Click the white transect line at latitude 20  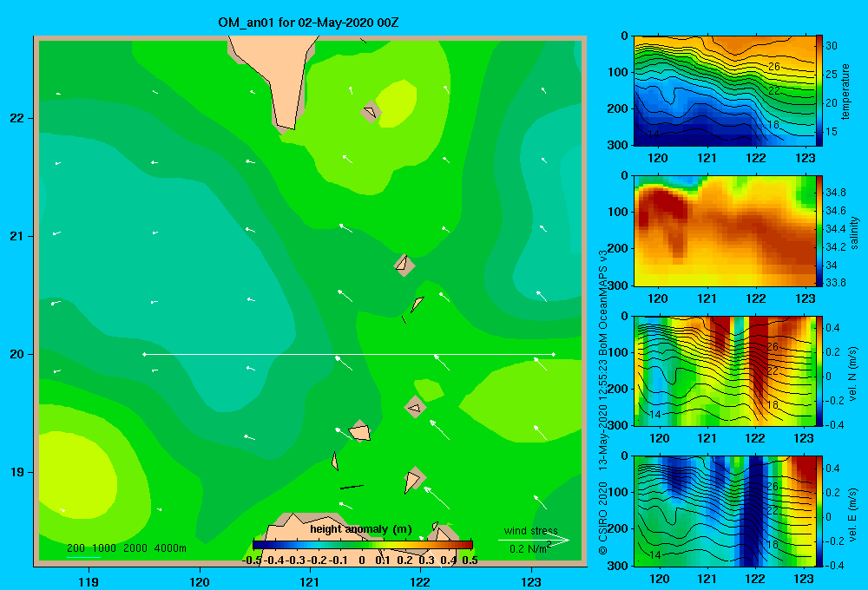(349, 354)
